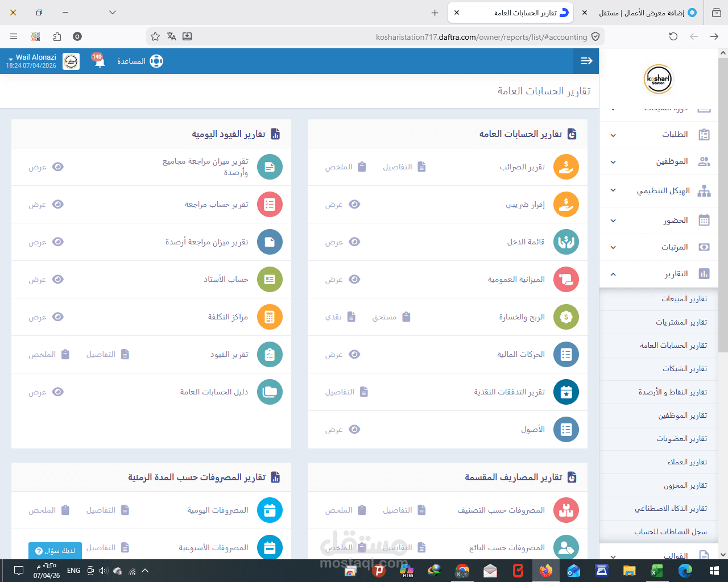Open sales reports (تقارير المبيعات) submenu item

point(659,299)
